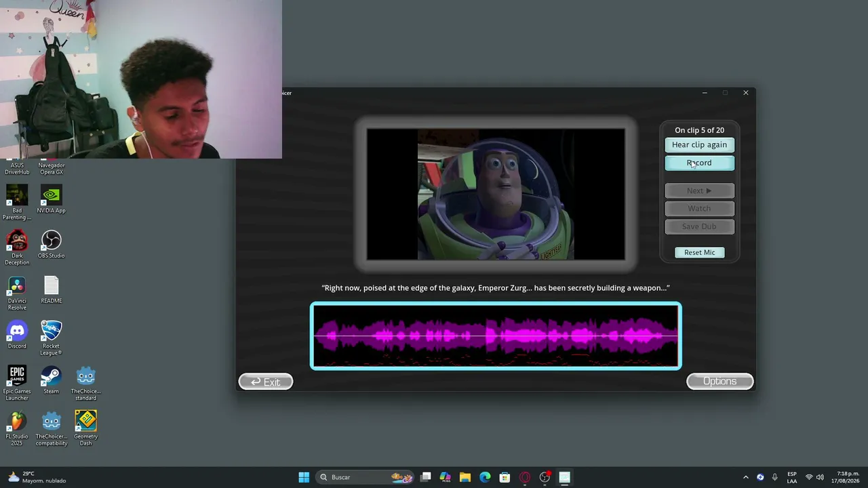Open the Epic Games Launcher icon
868x488 pixels.
pyautogui.click(x=17, y=384)
